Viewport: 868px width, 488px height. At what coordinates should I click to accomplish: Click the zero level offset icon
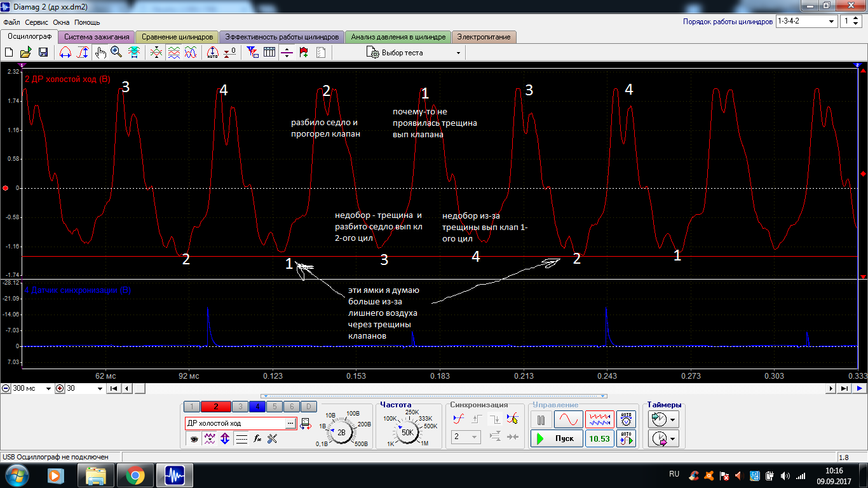pyautogui.click(x=230, y=53)
